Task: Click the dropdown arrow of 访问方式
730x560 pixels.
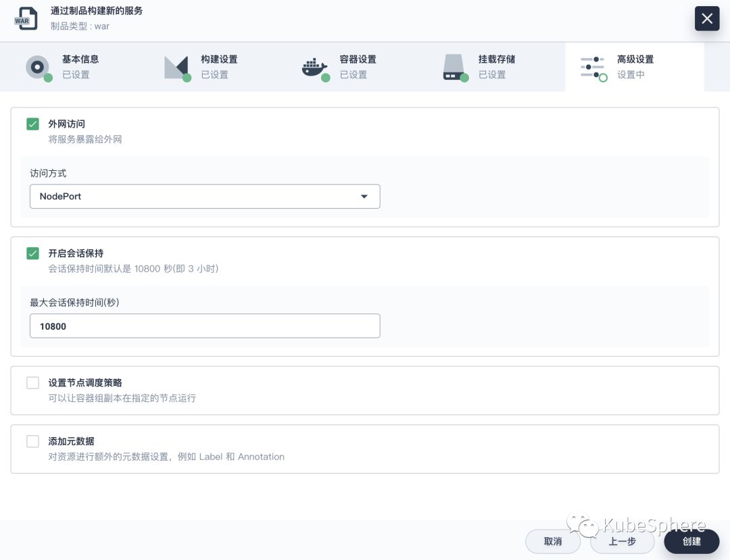Action: (x=364, y=197)
